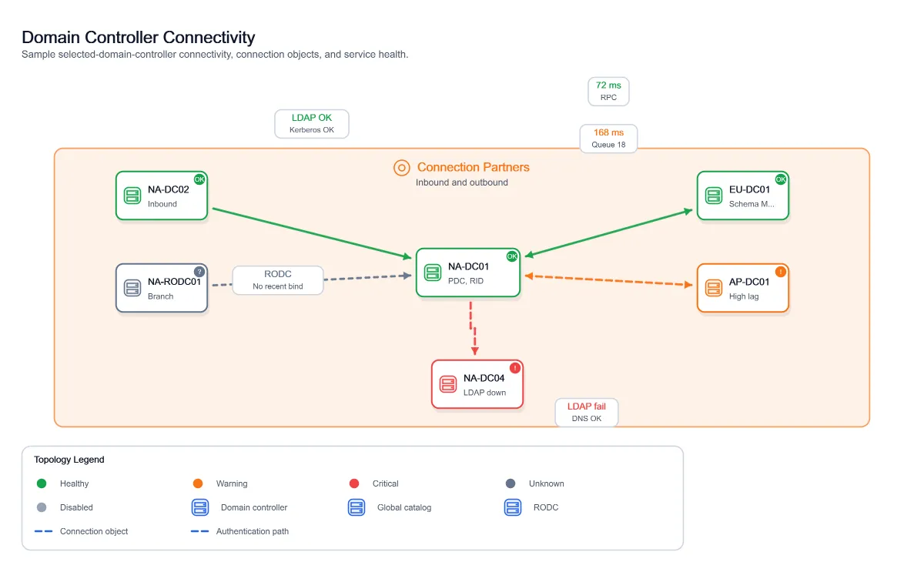Click the RODC legend icon
Viewport: 924px width, 572px height.
pyautogui.click(x=513, y=507)
